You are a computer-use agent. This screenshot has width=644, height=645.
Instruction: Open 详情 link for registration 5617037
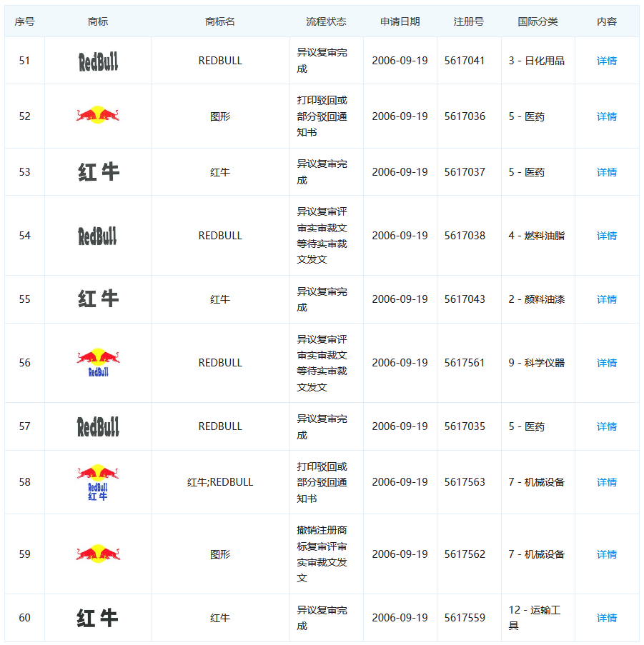[x=606, y=172]
